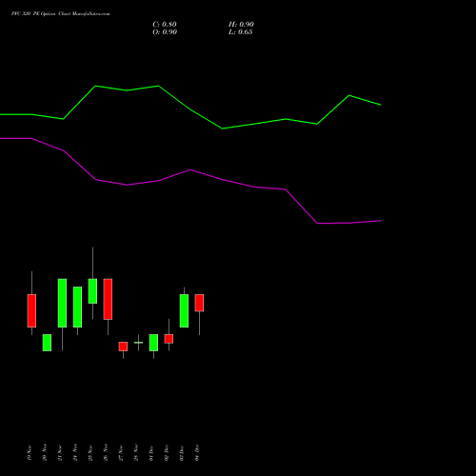Click the '03 Dec' date axis label
Screen dimensions: 476x476
point(182,453)
